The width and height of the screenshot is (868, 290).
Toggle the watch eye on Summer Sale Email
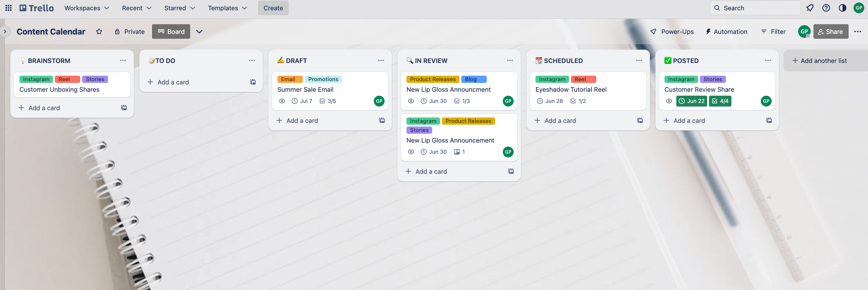[x=282, y=101]
